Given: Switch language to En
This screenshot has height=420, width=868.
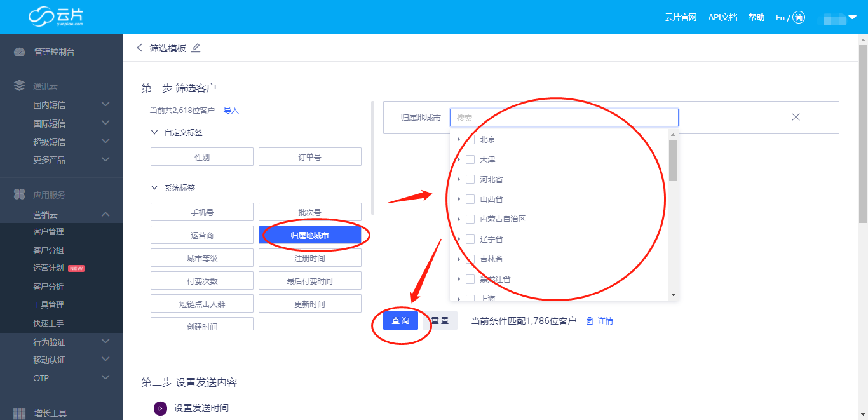Looking at the screenshot, I should click(780, 17).
